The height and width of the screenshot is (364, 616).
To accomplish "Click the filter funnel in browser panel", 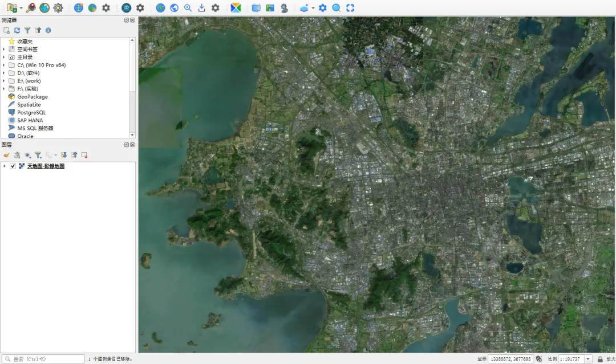I will point(27,30).
